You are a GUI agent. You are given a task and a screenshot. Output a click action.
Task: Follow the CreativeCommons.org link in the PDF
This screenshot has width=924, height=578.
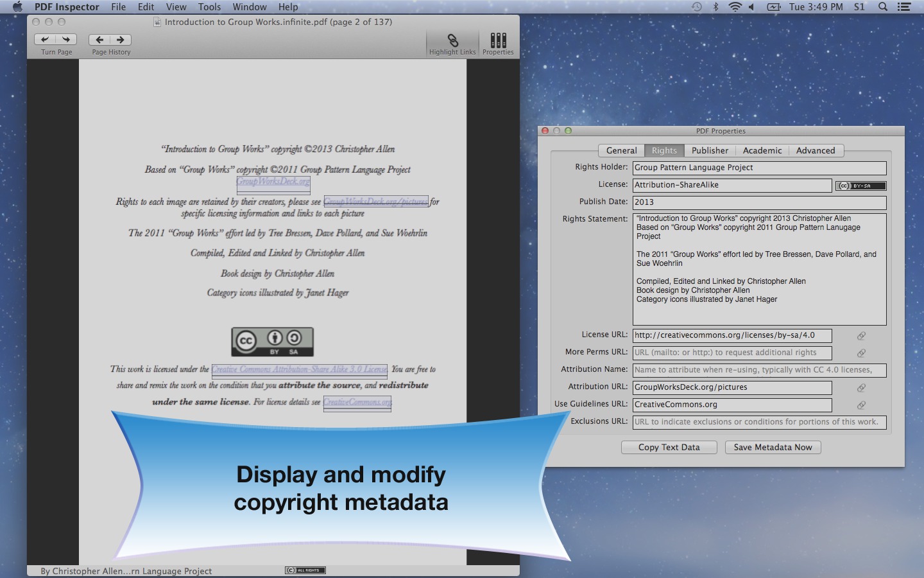357,403
